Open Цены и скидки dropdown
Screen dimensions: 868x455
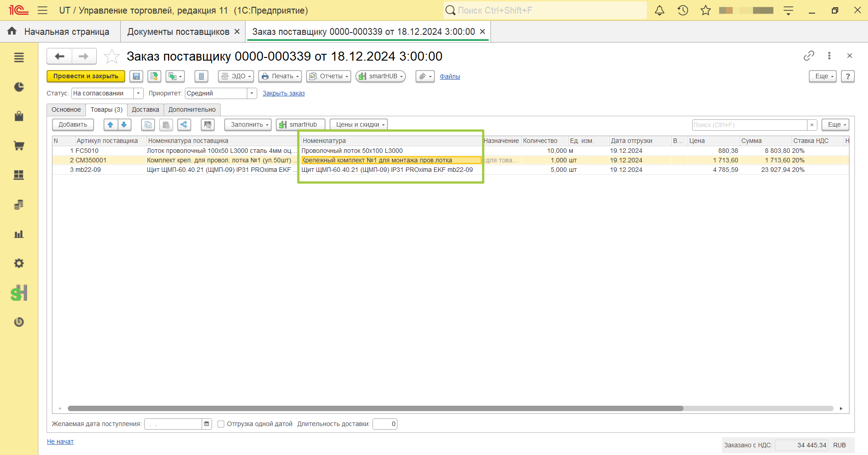(359, 124)
